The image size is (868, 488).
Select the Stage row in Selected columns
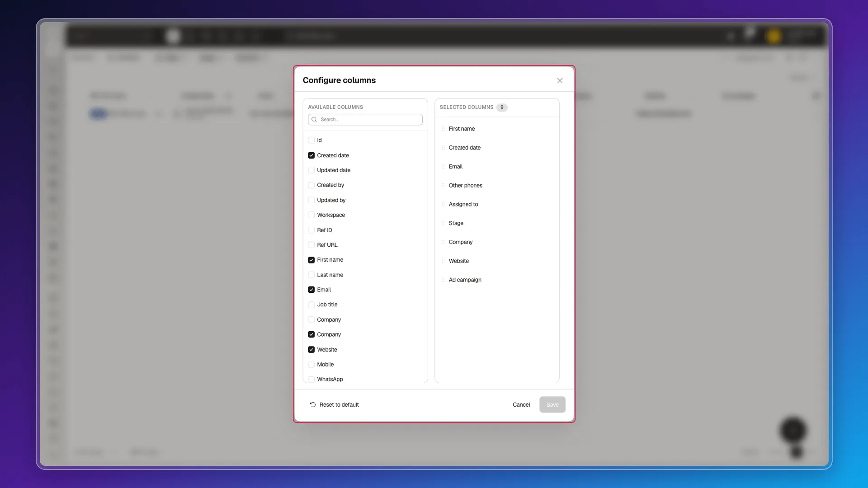point(497,223)
